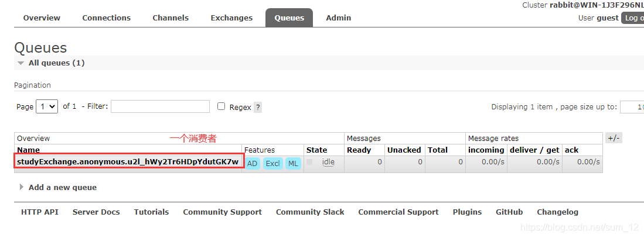644x238 pixels.
Task: Open the Admin tab
Action: [339, 18]
